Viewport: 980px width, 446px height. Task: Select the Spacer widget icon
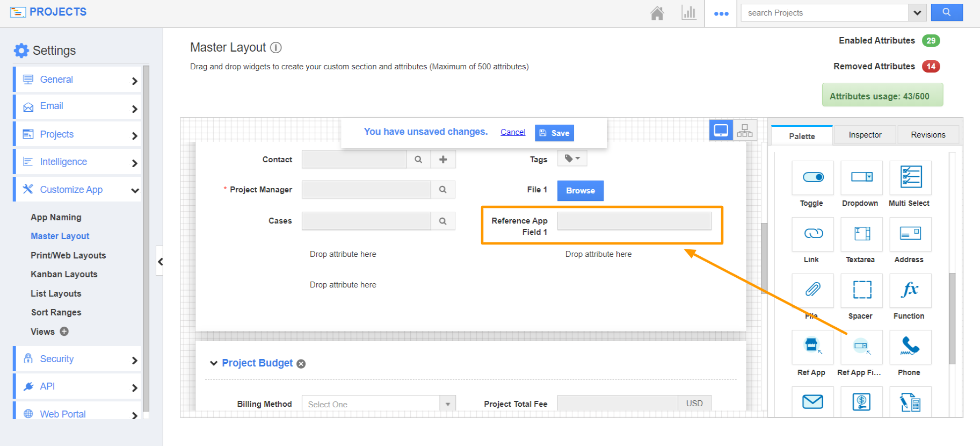pos(861,290)
